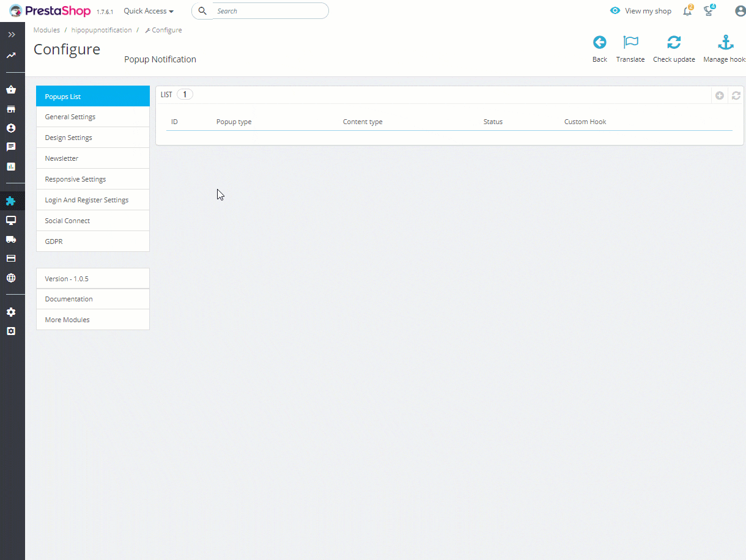Open the trophy merchant-expertise icon
The height and width of the screenshot is (560, 746).
coord(709,10)
